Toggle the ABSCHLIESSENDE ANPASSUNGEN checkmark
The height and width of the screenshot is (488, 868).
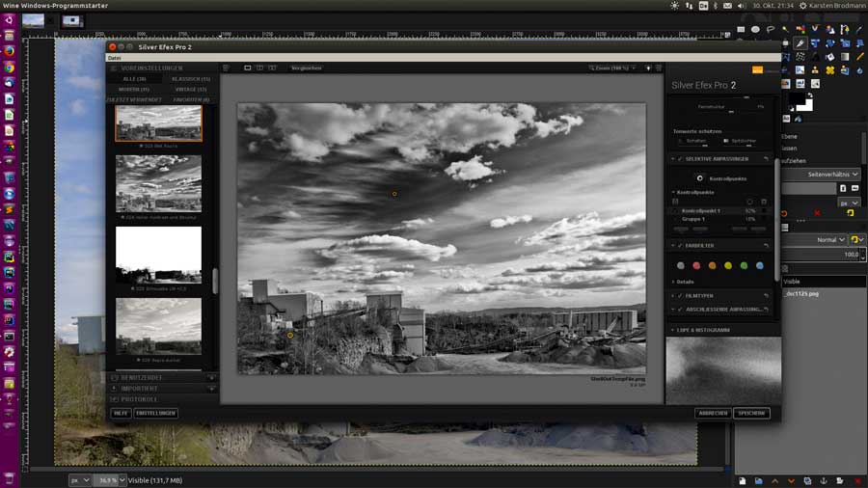[x=680, y=310]
